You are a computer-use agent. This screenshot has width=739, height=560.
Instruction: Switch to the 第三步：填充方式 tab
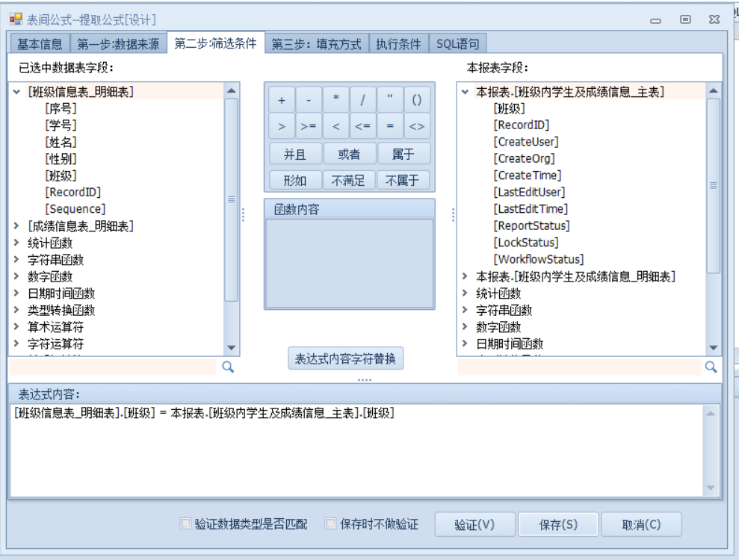(x=317, y=43)
